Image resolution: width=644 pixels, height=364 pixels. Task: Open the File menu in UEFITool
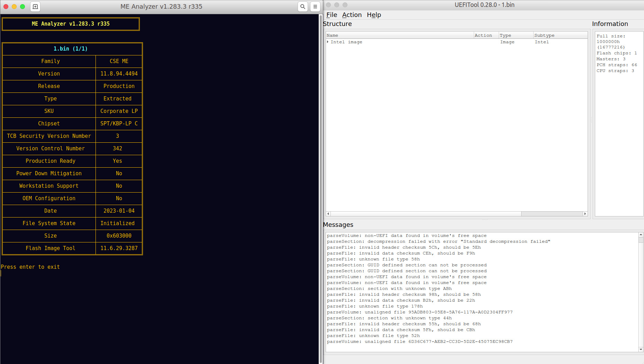coord(332,15)
